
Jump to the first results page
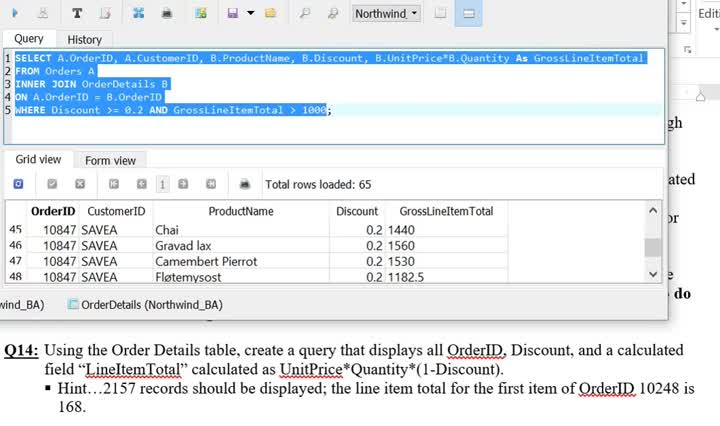pyautogui.click(x=114, y=184)
